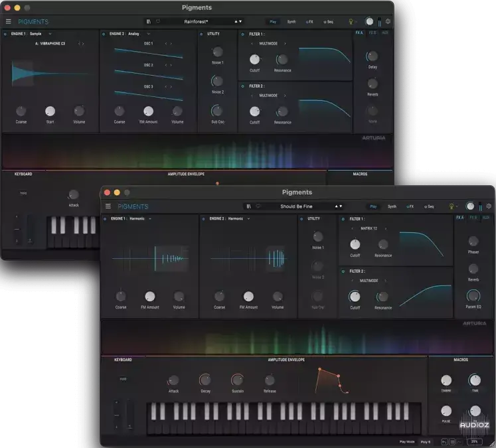Toggle Engine 1 Harmonic power button
The width and height of the screenshot is (496, 448).
pos(105,218)
